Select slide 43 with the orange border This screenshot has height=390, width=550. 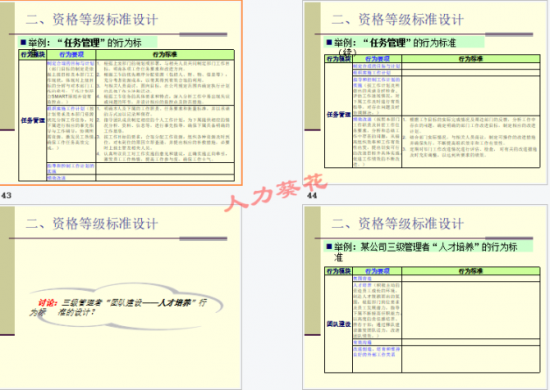(x=121, y=92)
